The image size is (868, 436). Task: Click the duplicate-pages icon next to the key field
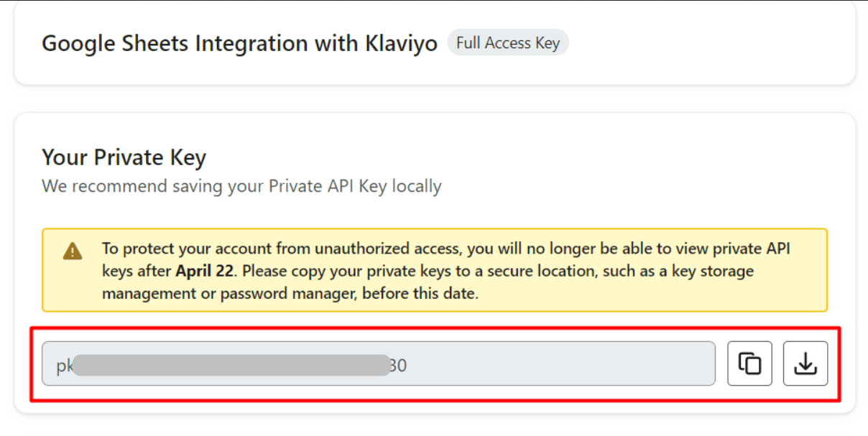click(x=749, y=363)
